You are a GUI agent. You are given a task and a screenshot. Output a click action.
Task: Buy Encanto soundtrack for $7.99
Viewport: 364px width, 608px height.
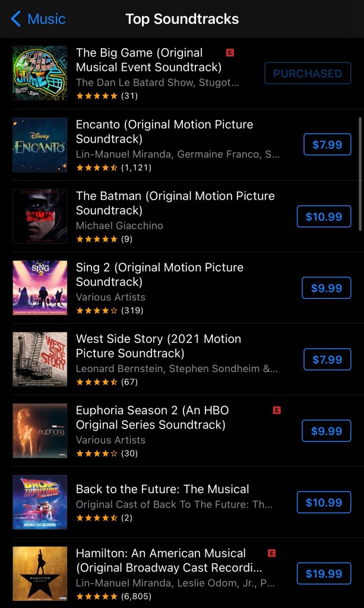pos(327,145)
